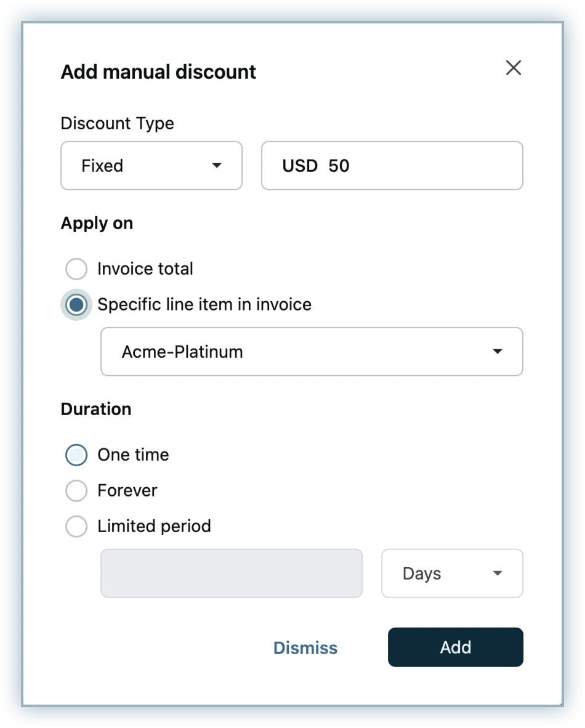This screenshot has height=728, width=585.
Task: Choose the One time duration radio button
Action: point(76,455)
